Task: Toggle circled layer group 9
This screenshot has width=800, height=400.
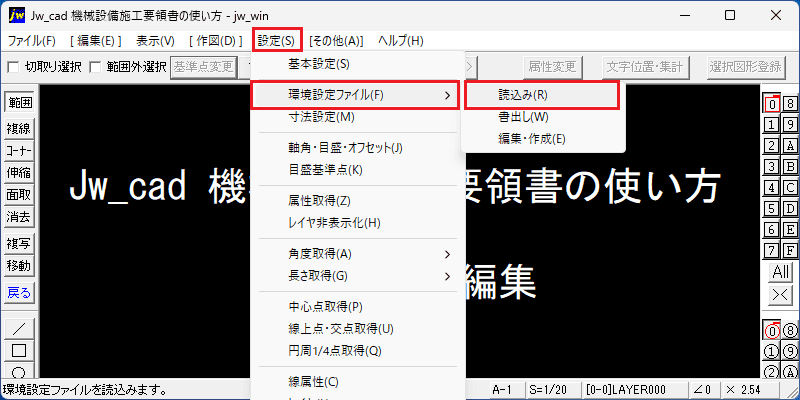Action: tap(790, 352)
